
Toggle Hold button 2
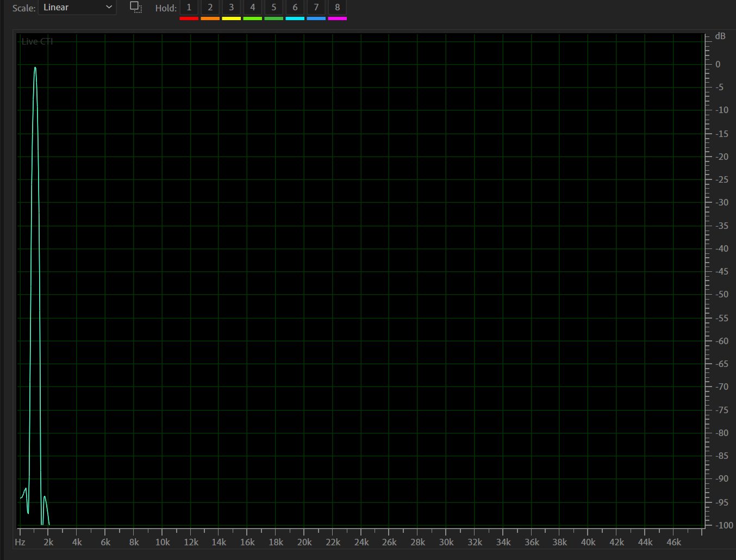click(210, 7)
